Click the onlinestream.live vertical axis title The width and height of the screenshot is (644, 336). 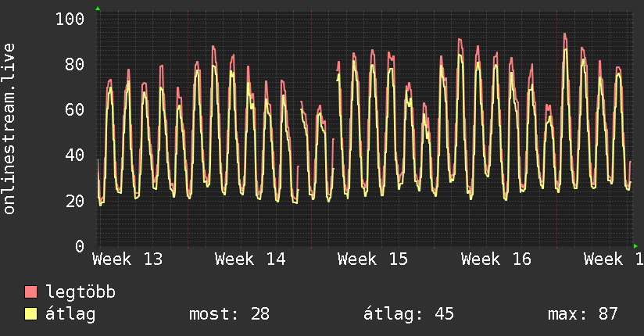(9, 129)
